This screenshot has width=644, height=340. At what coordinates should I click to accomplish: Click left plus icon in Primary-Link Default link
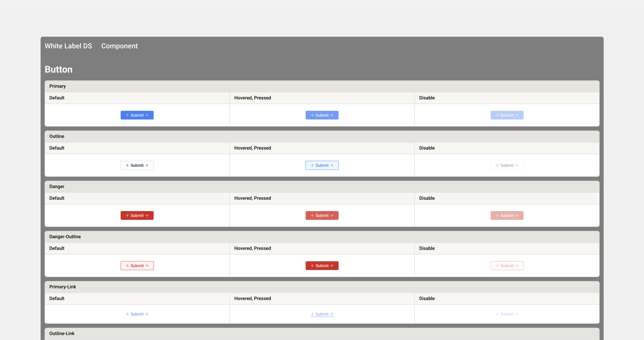[x=127, y=314]
